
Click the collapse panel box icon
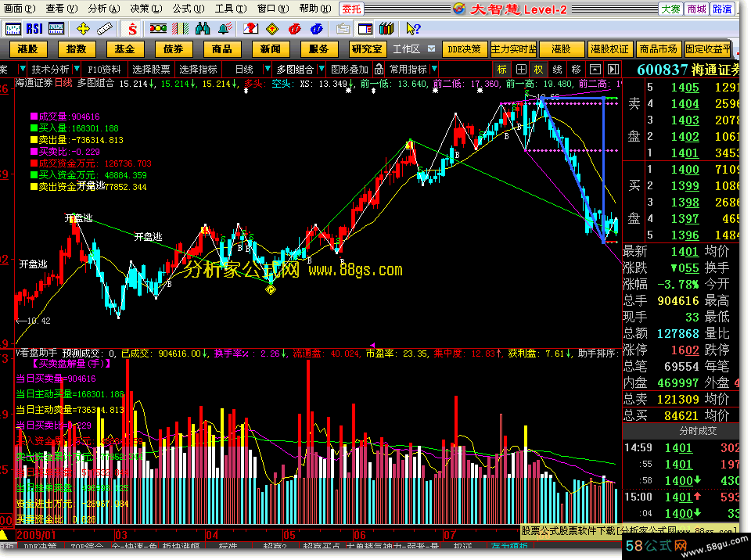tap(595, 70)
